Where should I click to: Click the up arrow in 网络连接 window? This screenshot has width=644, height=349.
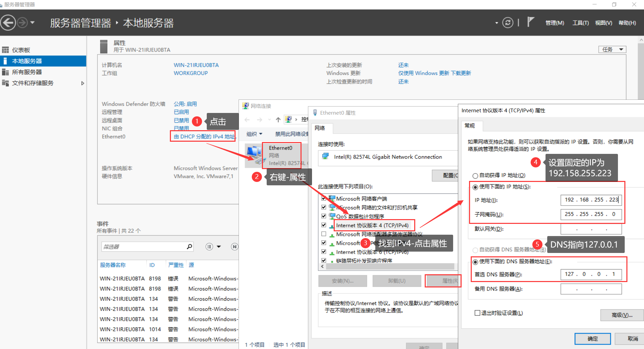278,120
